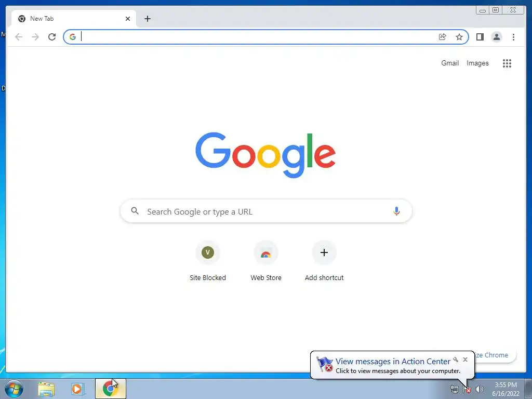Close the New Tab tab

click(x=128, y=19)
